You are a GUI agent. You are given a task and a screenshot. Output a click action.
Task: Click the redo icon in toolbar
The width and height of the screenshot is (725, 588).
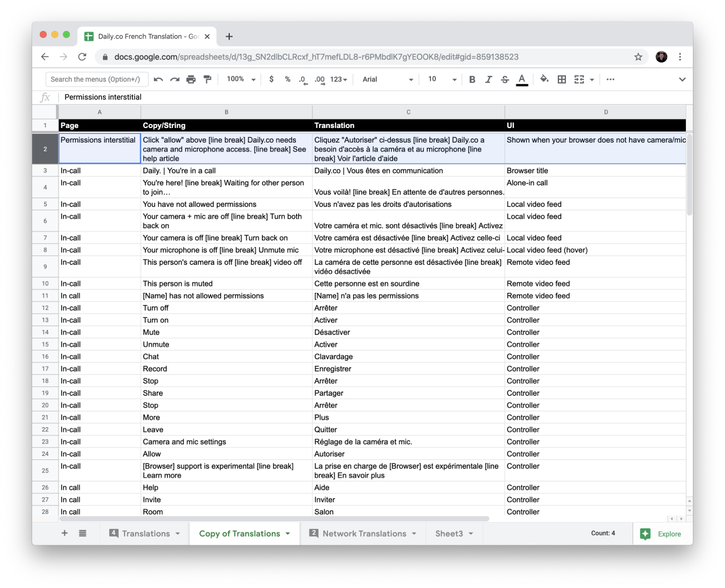(175, 79)
